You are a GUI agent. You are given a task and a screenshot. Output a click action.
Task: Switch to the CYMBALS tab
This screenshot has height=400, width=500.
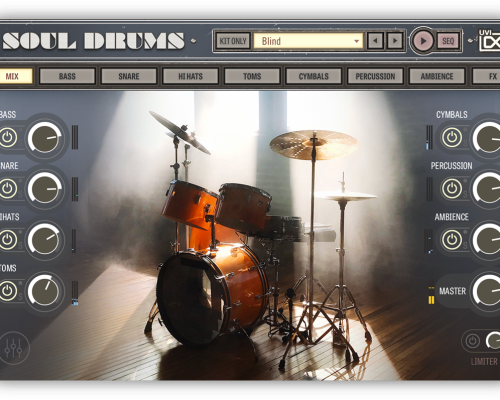(314, 76)
